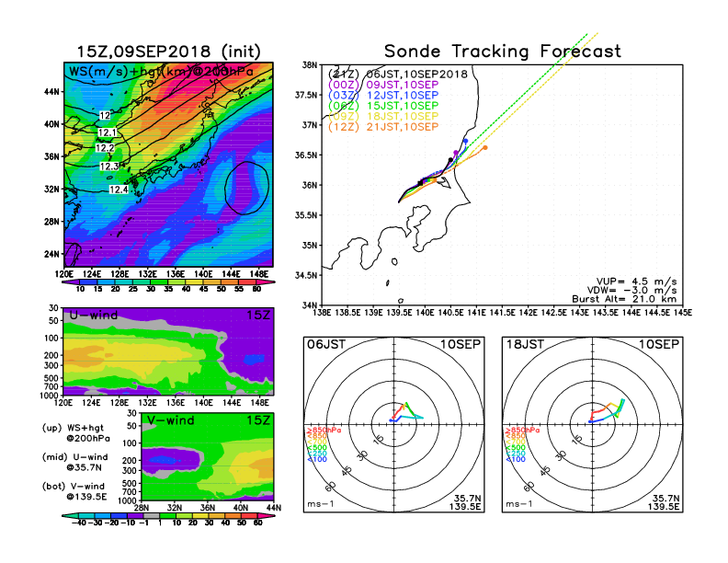Click the "V-wind" panel label
The image size is (728, 563).
click(171, 420)
